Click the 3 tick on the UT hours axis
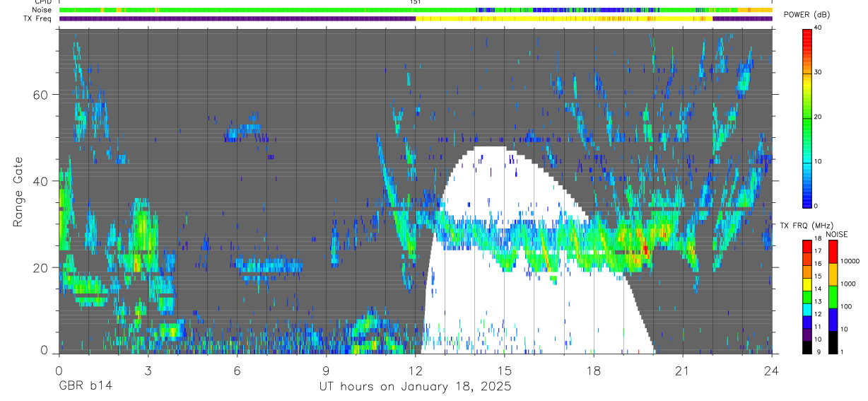868x401 pixels. [148, 371]
